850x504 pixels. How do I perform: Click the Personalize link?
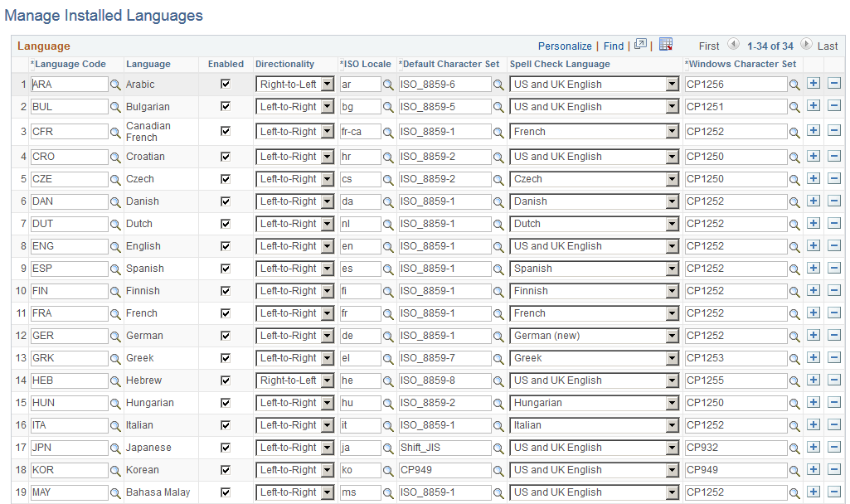click(x=565, y=46)
